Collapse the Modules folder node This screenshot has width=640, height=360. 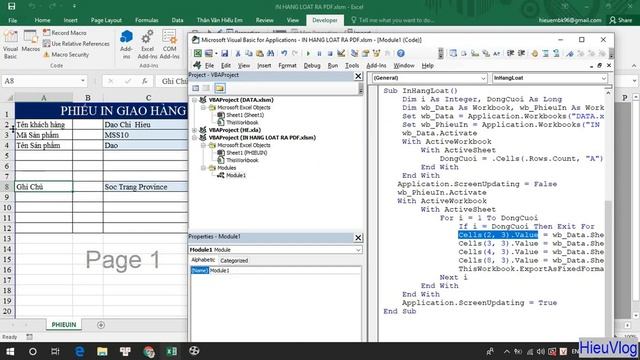pyautogui.click(x=203, y=168)
